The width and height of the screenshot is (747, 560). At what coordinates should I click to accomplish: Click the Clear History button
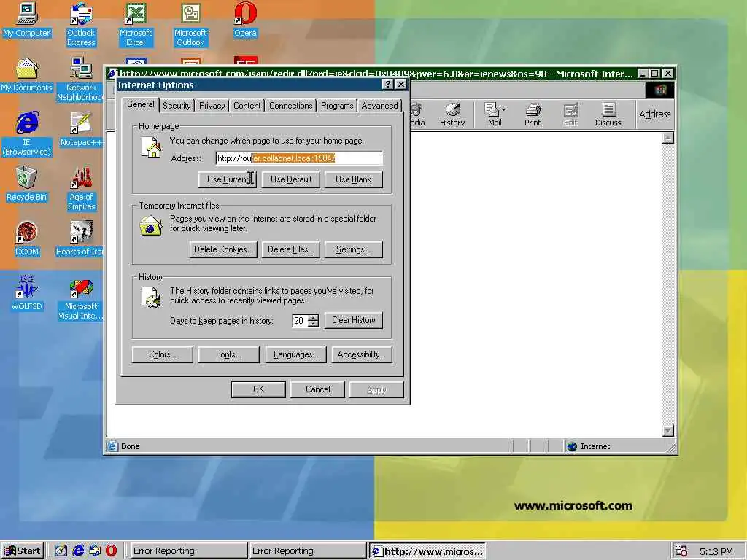(x=354, y=321)
